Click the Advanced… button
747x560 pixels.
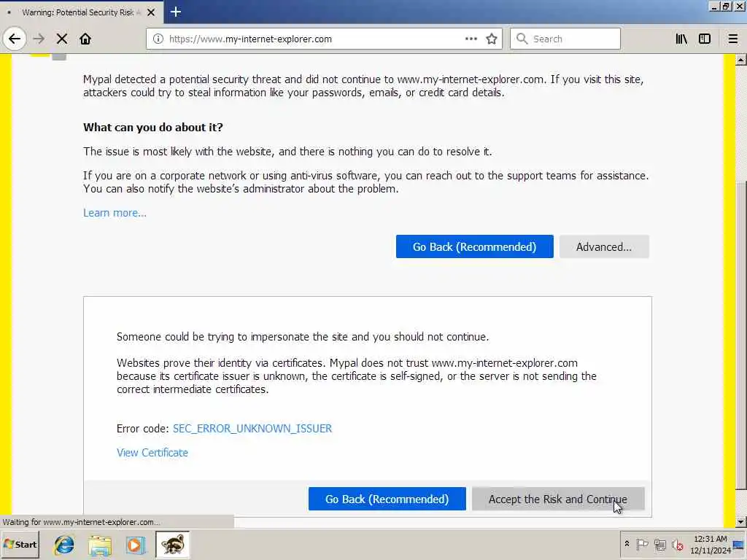click(604, 246)
